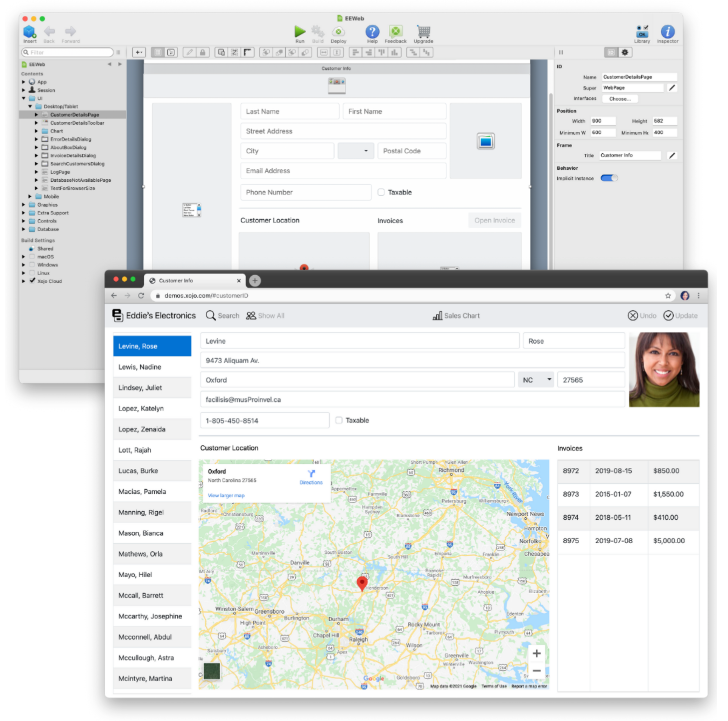Click the Back arrow in Xojo toolbar

[49, 31]
